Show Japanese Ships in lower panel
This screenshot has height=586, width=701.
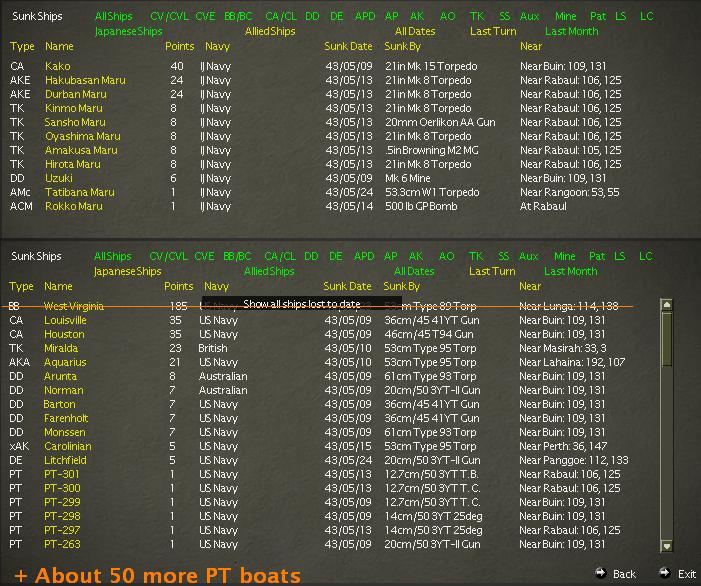point(127,271)
